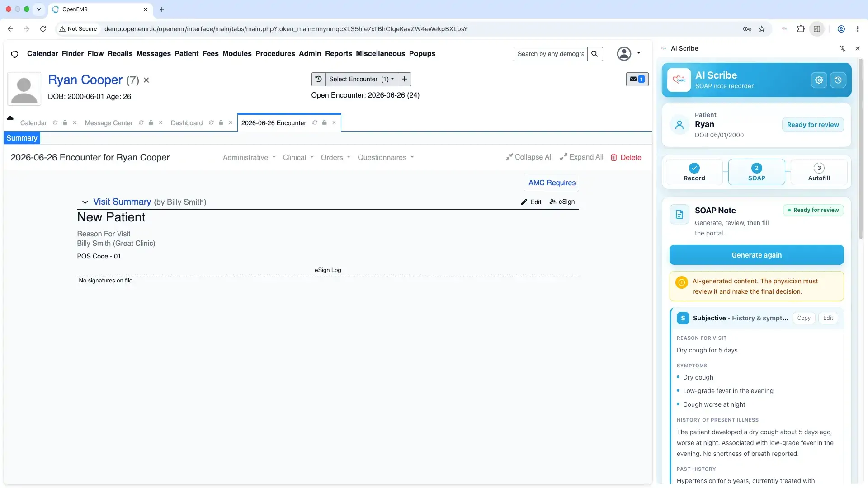This screenshot has height=488, width=868.
Task: Refresh the 2026-06-26 Encounter tab
Action: coord(315,123)
